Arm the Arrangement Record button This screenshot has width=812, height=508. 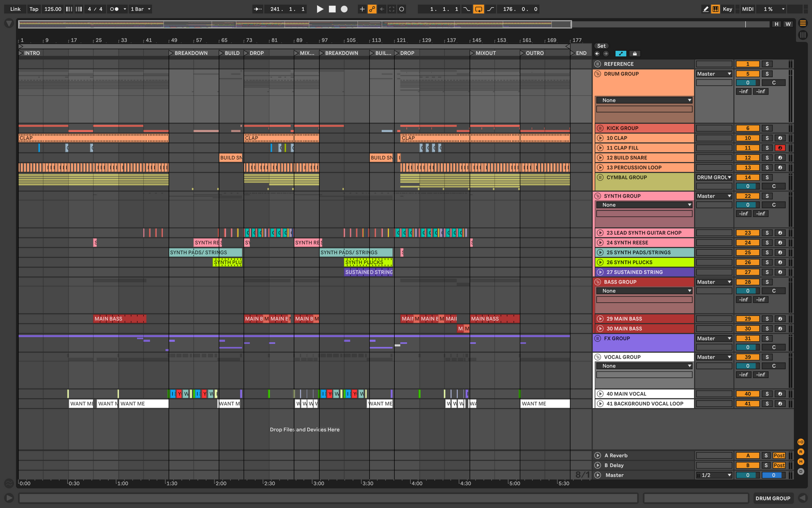click(344, 9)
